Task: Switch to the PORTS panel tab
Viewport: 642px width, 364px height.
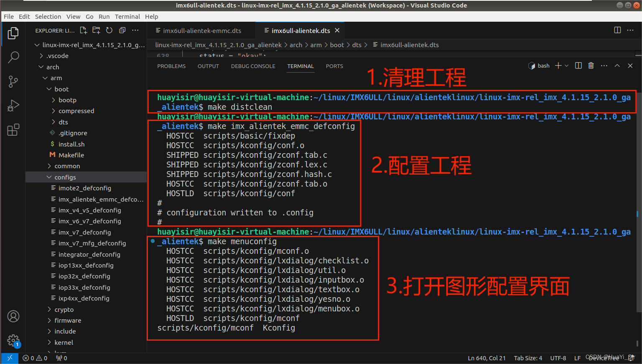Action: pos(334,66)
